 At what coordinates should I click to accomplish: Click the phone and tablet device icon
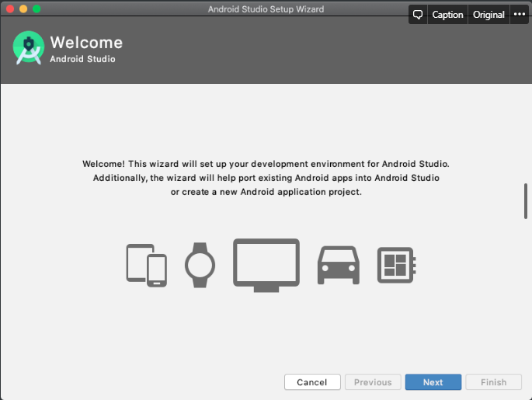(147, 266)
